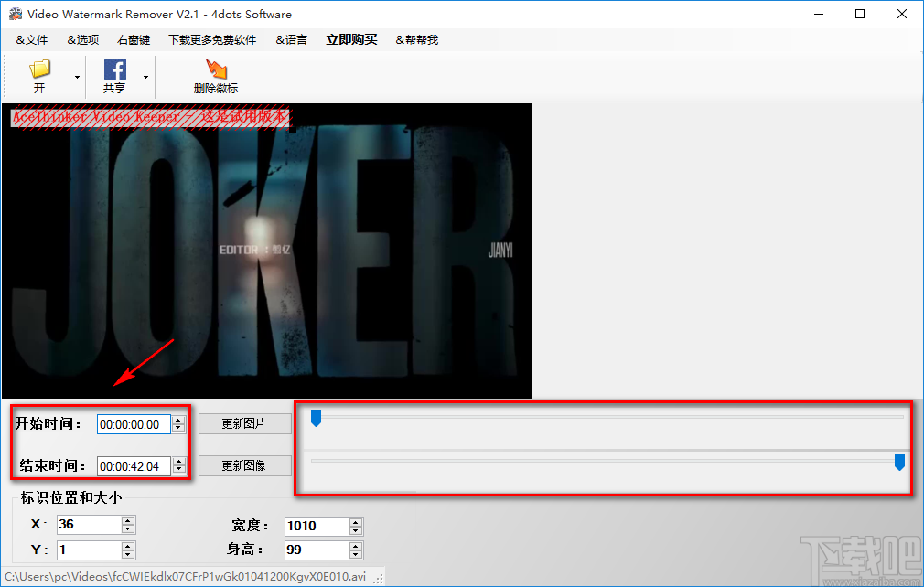
Task: Increment the X value using its up arrow
Action: point(127,519)
